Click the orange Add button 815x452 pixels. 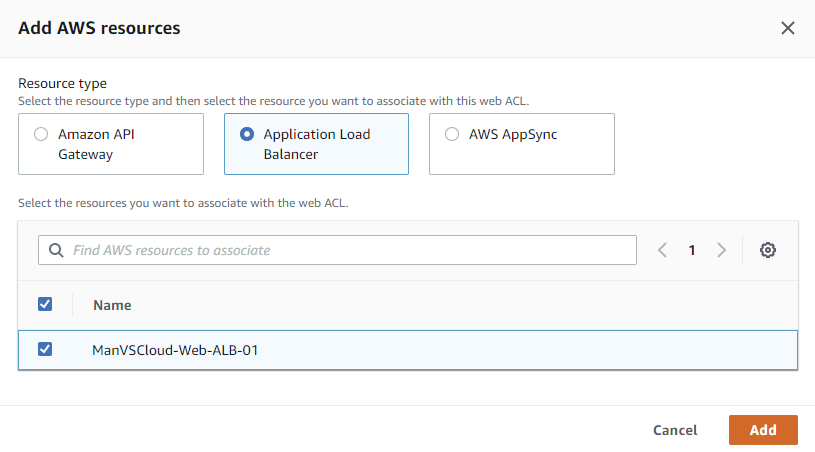click(x=763, y=430)
